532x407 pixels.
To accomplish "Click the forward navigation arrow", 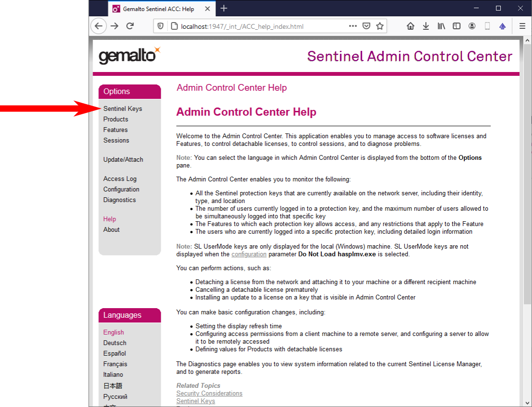I will point(114,26).
